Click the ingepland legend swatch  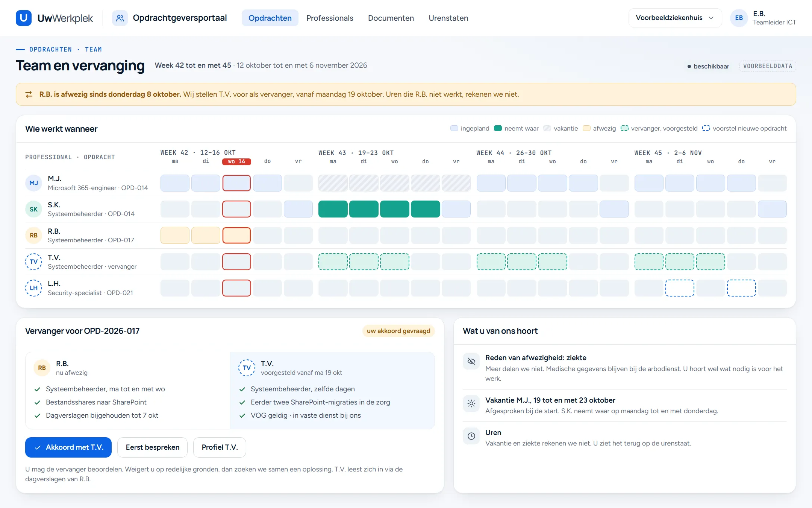454,128
